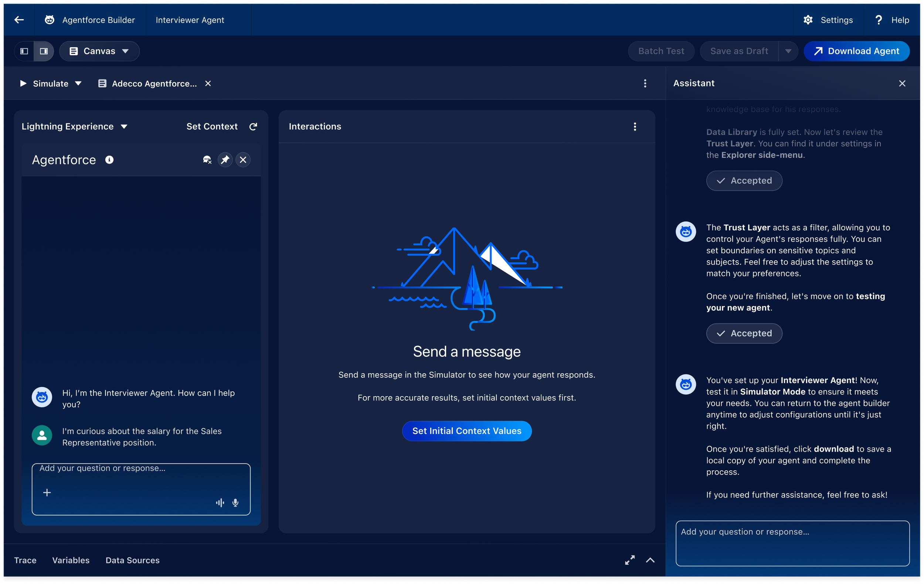Screen dimensions: 924x584
Task: Click the Agentforce info icon
Action: [x=109, y=160]
